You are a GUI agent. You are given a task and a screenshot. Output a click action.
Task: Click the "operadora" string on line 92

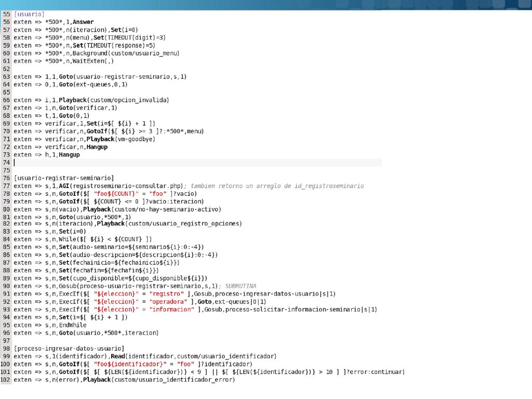168,302
